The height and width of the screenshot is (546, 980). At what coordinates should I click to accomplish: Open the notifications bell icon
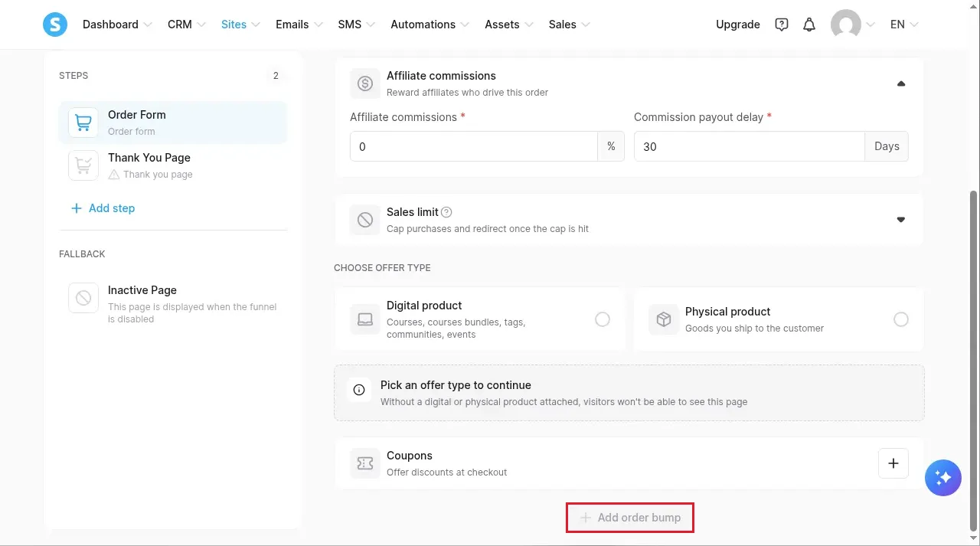tap(809, 25)
